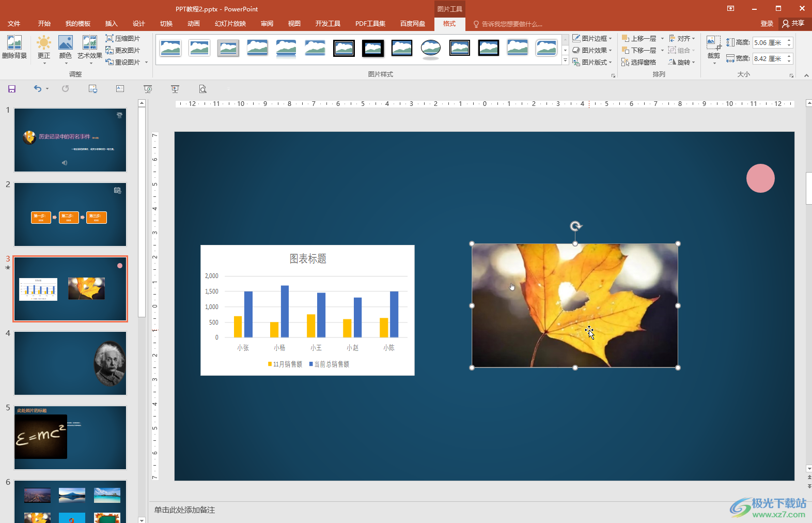Open Picture Effects (图片效果) dropdown

(592, 50)
